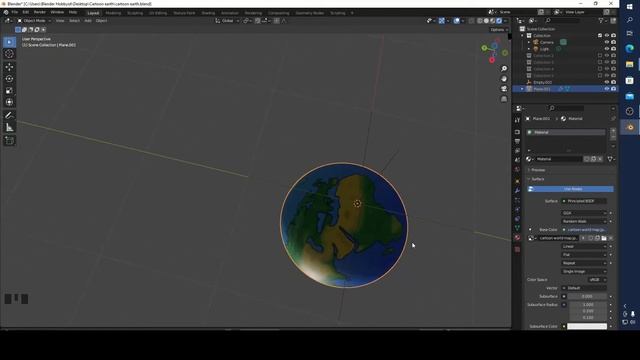Image resolution: width=640 pixels, height=360 pixels.
Task: Select the Select Box tool
Action: (9, 42)
